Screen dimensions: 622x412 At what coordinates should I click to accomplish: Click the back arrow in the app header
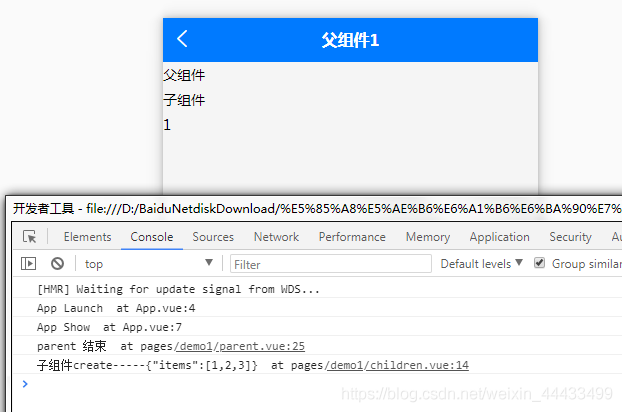(182, 39)
